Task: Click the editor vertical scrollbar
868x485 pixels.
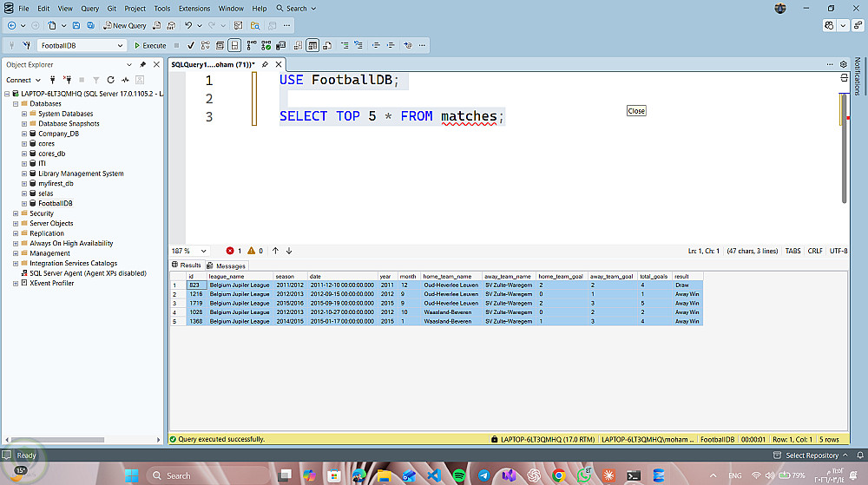Action: [845, 147]
